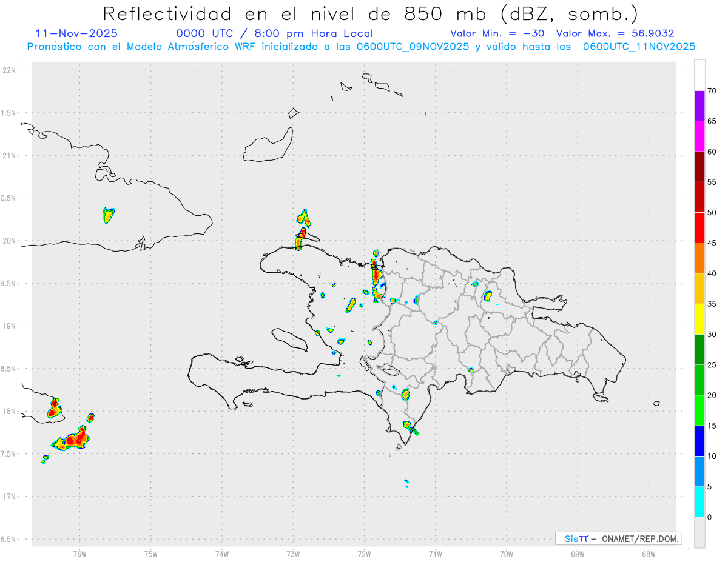
Task: Click the cyan 0–5 dBZ color band
Action: coord(699,501)
